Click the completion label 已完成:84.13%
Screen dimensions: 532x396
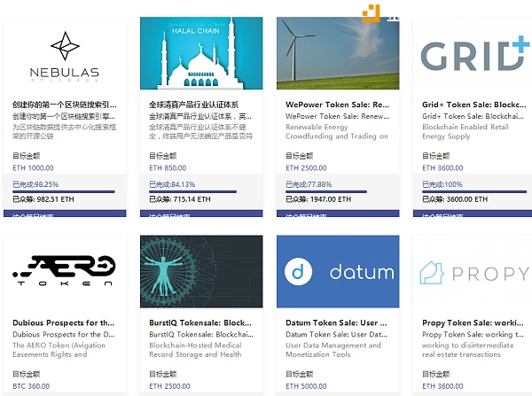click(172, 184)
